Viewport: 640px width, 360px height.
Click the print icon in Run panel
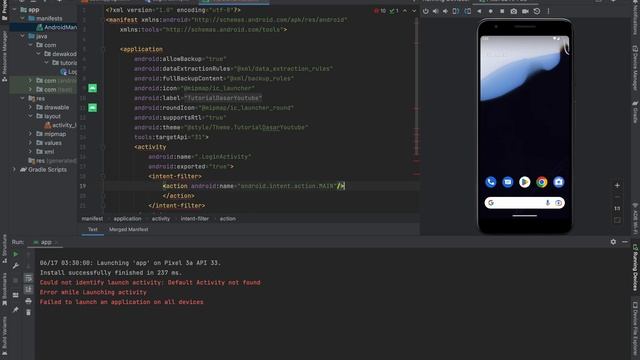[28, 301]
